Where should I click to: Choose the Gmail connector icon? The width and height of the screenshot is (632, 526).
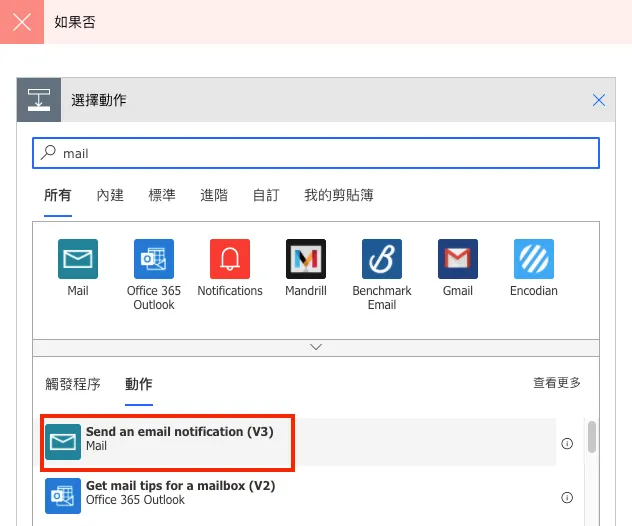[458, 259]
